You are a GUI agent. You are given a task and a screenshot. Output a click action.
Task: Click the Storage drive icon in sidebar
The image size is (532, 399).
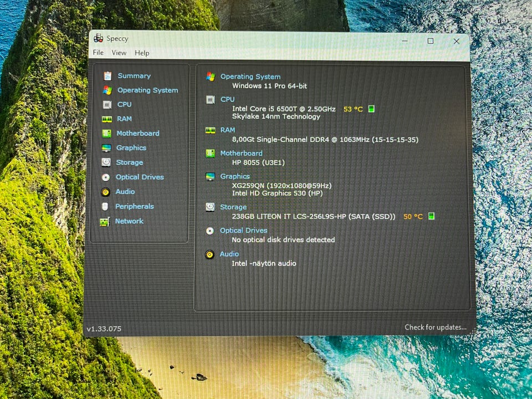pyautogui.click(x=106, y=162)
